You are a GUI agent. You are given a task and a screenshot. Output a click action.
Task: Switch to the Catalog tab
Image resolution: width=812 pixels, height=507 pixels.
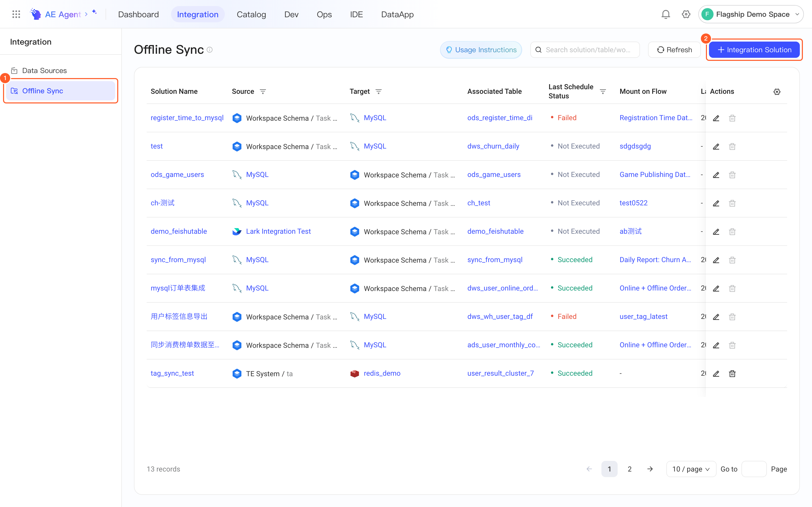251,14
